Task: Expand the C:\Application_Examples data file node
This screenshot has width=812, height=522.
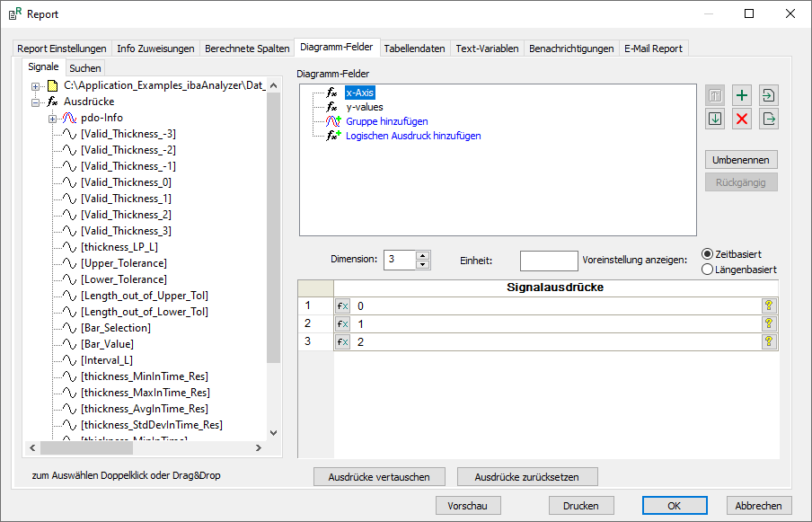Action: coord(35,86)
